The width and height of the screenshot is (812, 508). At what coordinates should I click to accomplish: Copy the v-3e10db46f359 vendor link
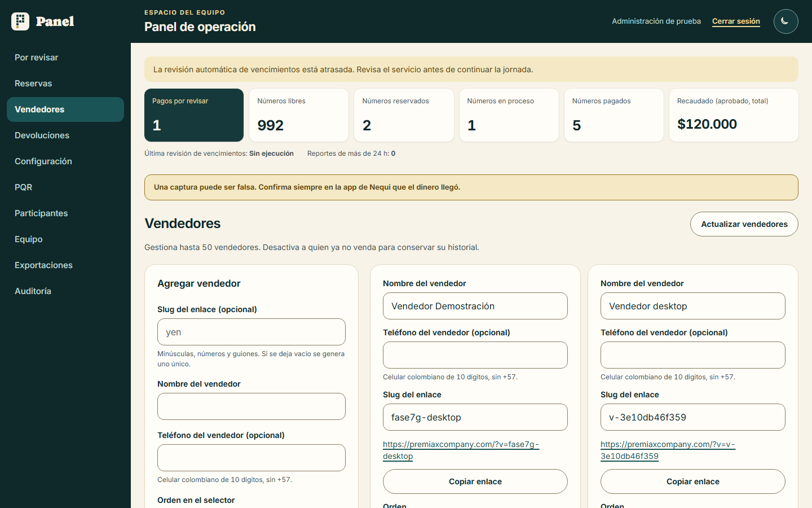pyautogui.click(x=693, y=481)
